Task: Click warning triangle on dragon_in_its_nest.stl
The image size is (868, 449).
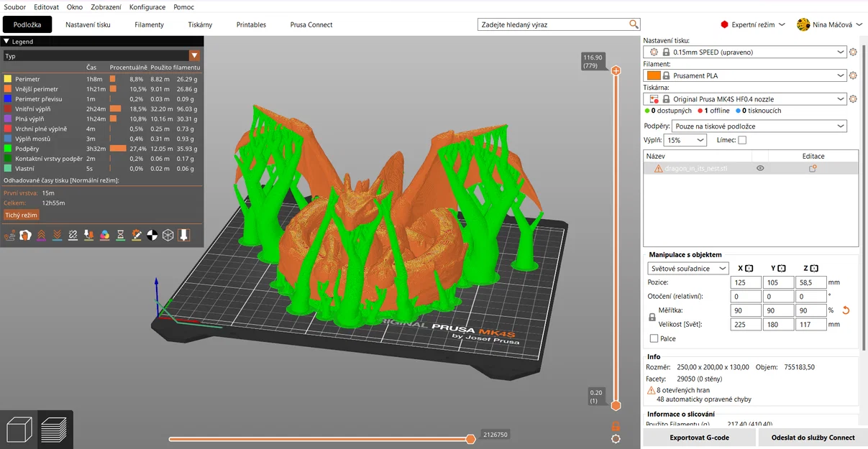Action: 659,168
